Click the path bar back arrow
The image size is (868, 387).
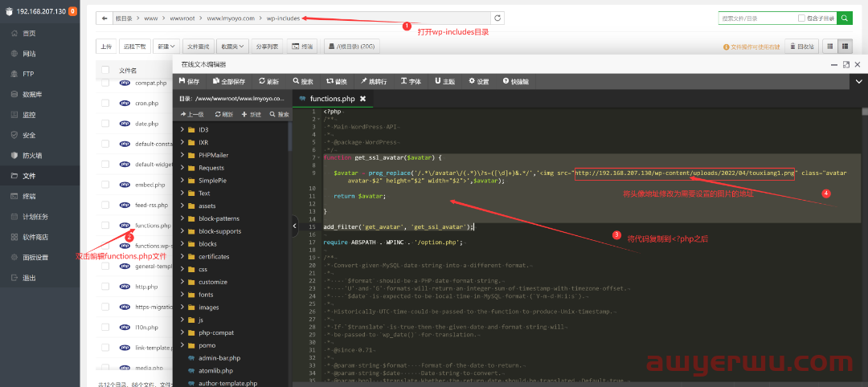pos(104,18)
